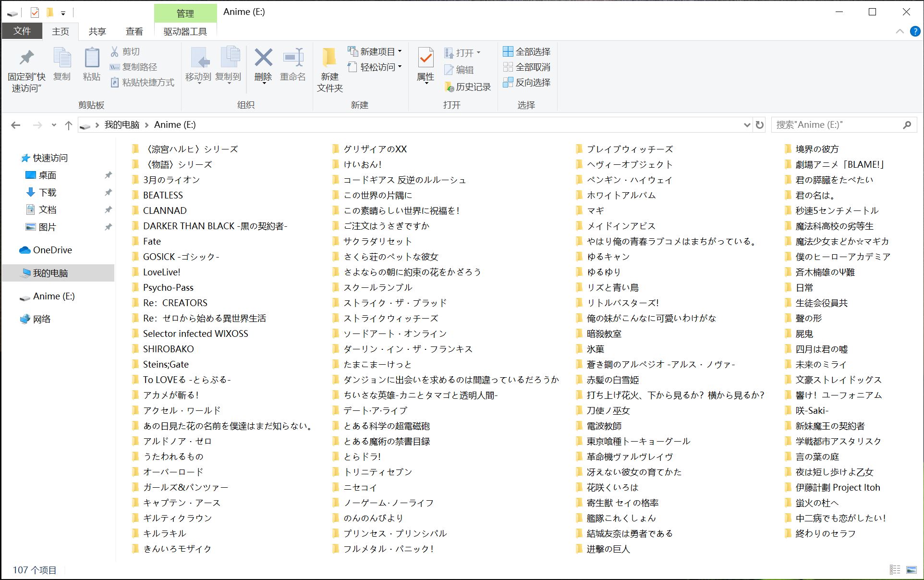924x580 pixels.
Task: Select the 進撃の巨人 folder
Action: [x=603, y=549]
